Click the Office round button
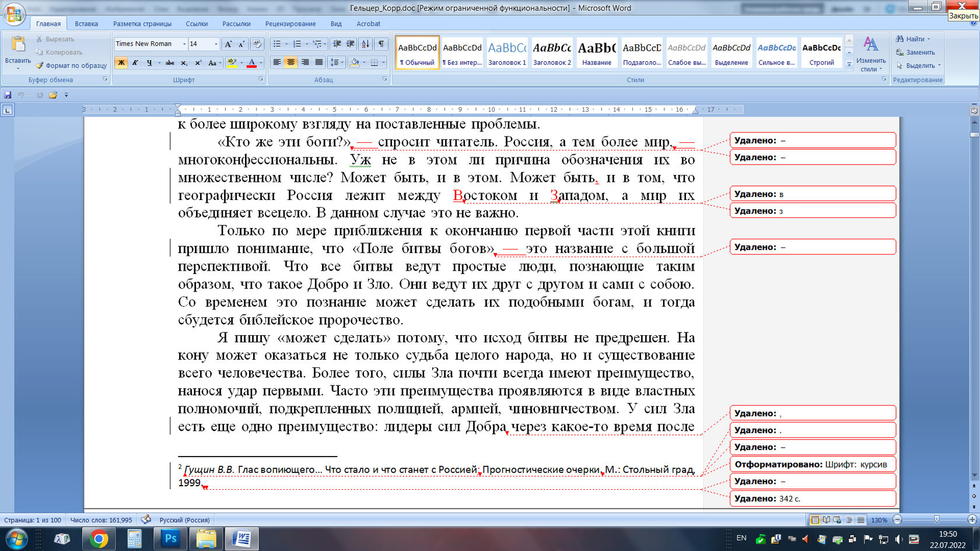The width and height of the screenshot is (980, 551). [15, 14]
